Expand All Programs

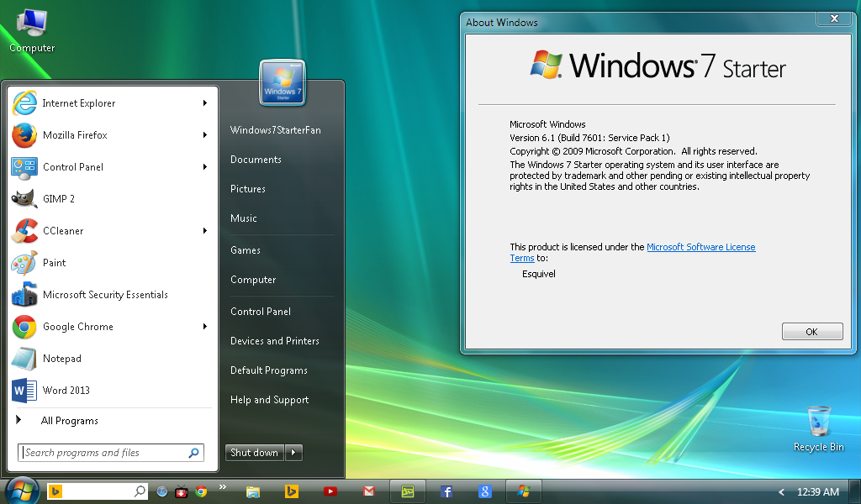(x=69, y=421)
